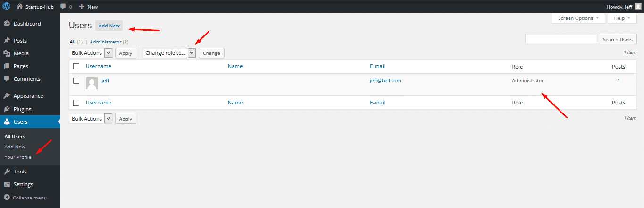Click the Posts pushpin icon

(x=7, y=41)
